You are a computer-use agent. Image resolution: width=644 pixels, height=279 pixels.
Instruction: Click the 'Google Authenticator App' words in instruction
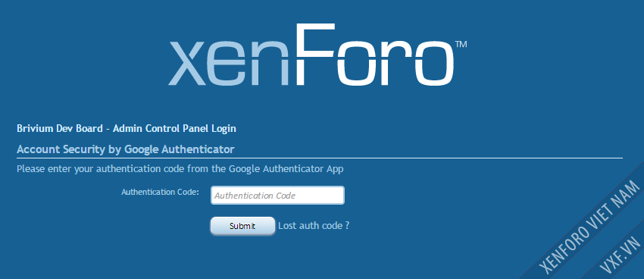point(286,169)
